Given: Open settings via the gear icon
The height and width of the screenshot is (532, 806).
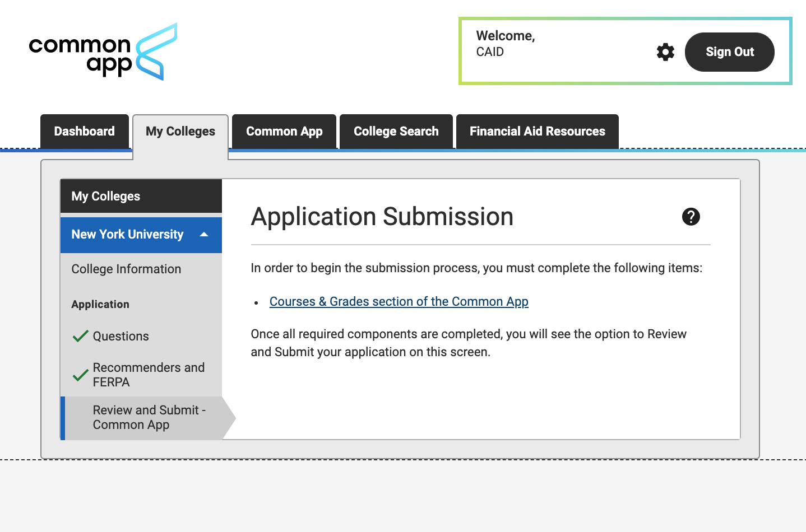Looking at the screenshot, I should click(665, 52).
